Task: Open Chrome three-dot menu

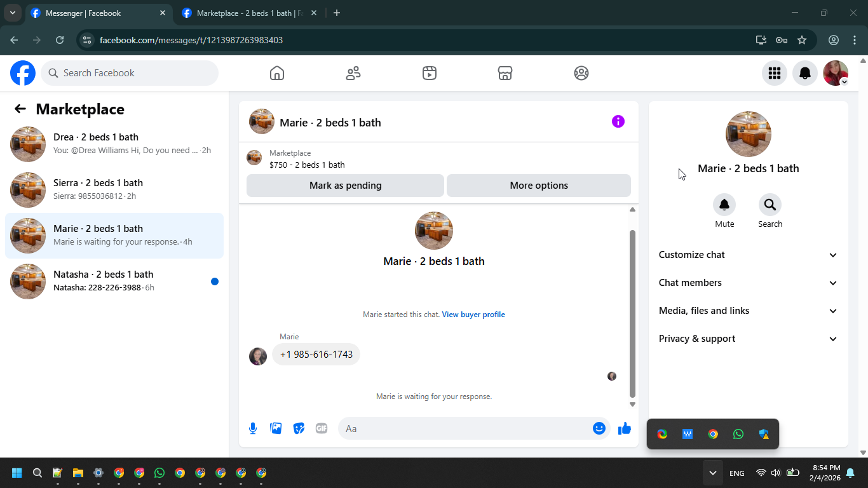Action: click(x=855, y=40)
